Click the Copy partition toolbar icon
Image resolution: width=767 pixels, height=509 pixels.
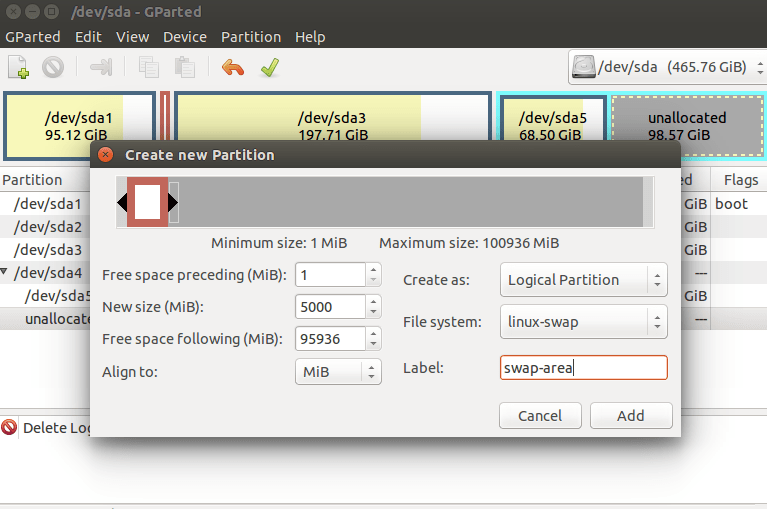[149, 67]
